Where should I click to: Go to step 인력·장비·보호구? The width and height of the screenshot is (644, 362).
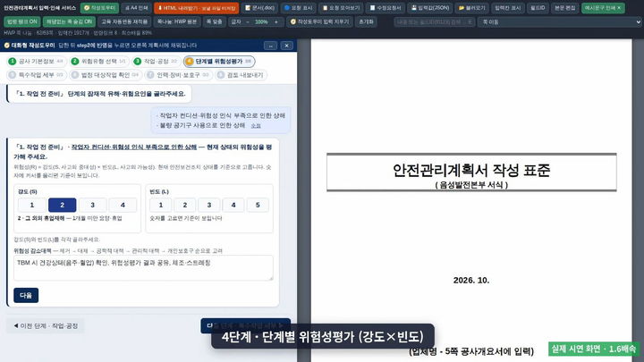coord(178,75)
